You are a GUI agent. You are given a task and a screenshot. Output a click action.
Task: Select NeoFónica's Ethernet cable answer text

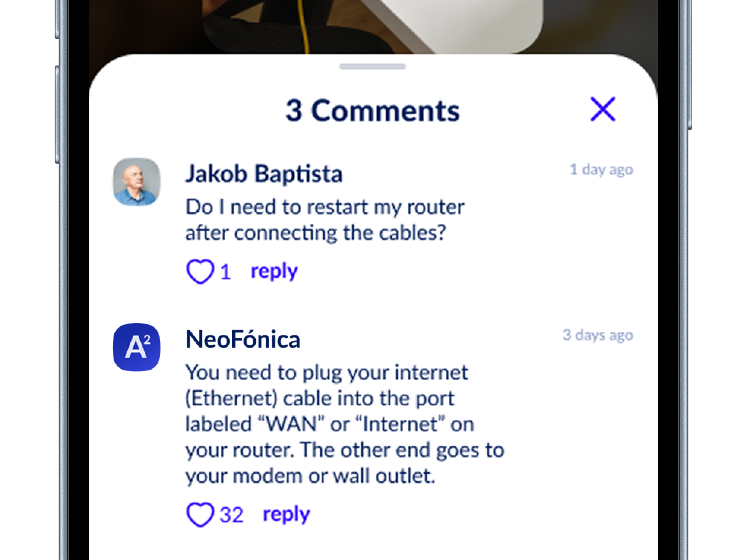click(345, 424)
